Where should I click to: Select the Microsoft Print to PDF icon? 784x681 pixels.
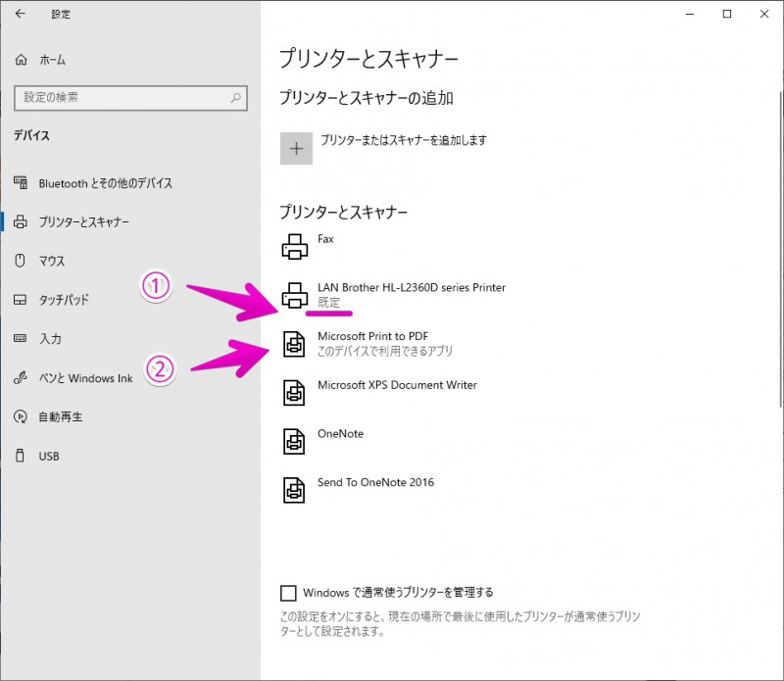coord(295,343)
